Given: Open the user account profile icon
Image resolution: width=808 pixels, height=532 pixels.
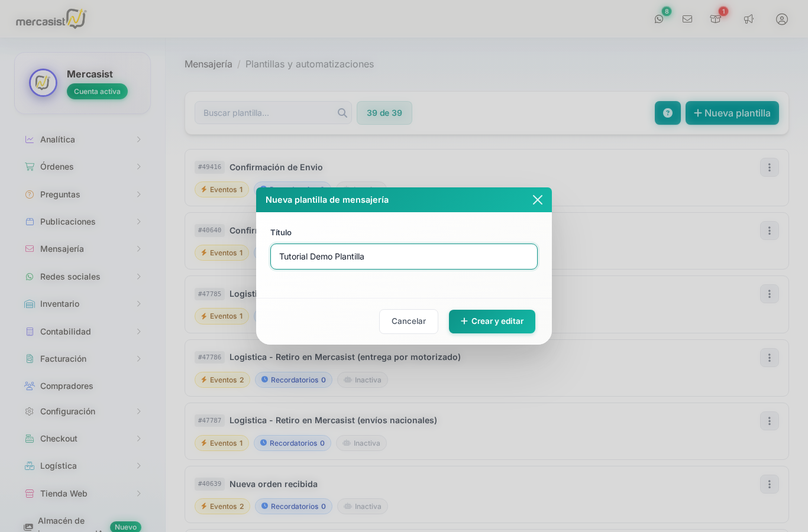Looking at the screenshot, I should (782, 18).
